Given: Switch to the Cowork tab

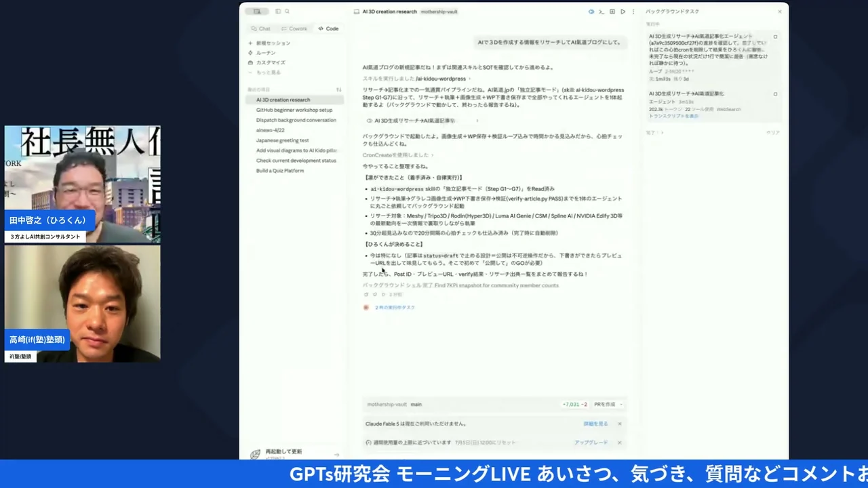Looking at the screenshot, I should 294,28.
